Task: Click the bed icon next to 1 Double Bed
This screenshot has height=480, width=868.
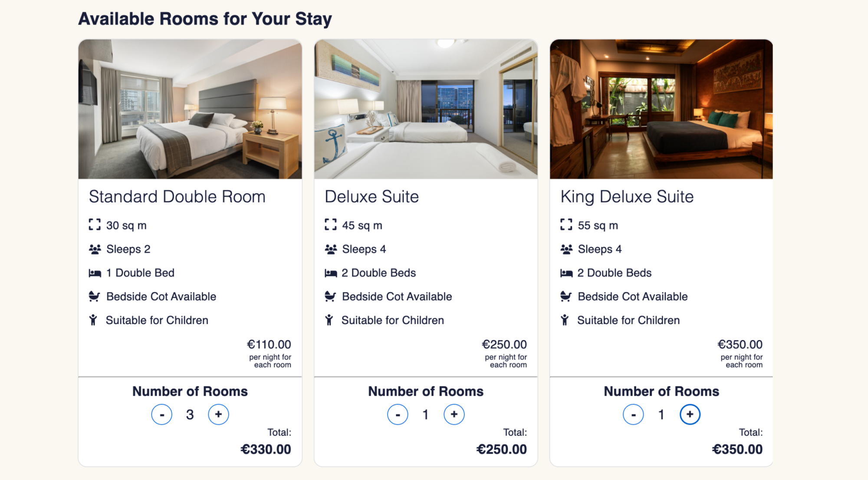Action: 95,273
